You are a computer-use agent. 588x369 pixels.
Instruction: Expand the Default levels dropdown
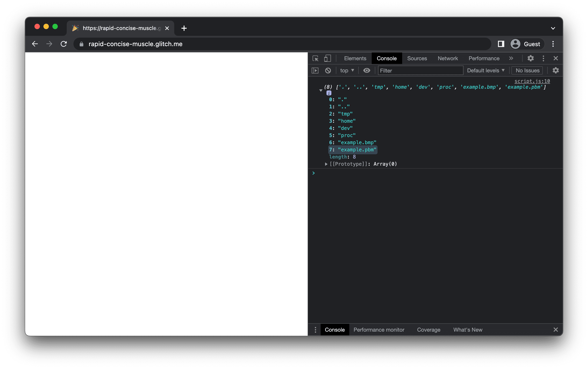[x=485, y=70]
